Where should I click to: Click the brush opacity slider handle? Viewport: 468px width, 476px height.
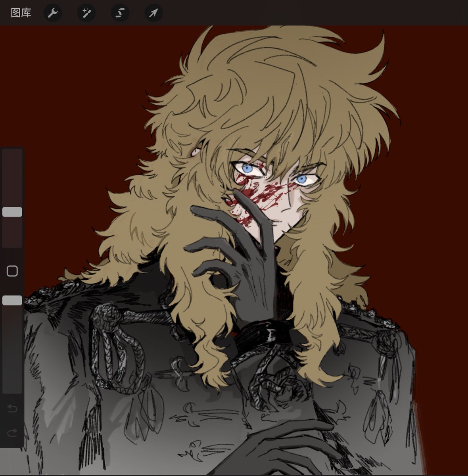tap(12, 300)
